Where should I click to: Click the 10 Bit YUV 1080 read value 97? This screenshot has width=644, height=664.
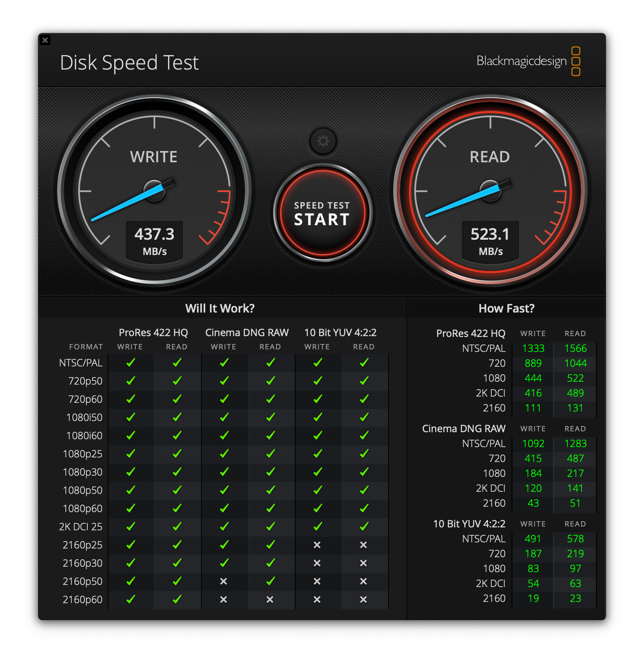[x=575, y=569]
